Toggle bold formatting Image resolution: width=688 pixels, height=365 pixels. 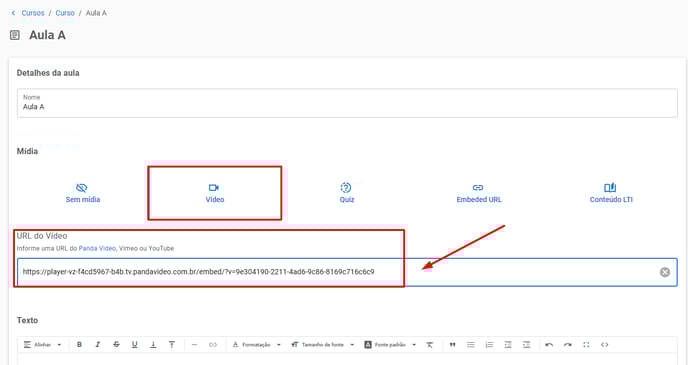tap(79, 345)
